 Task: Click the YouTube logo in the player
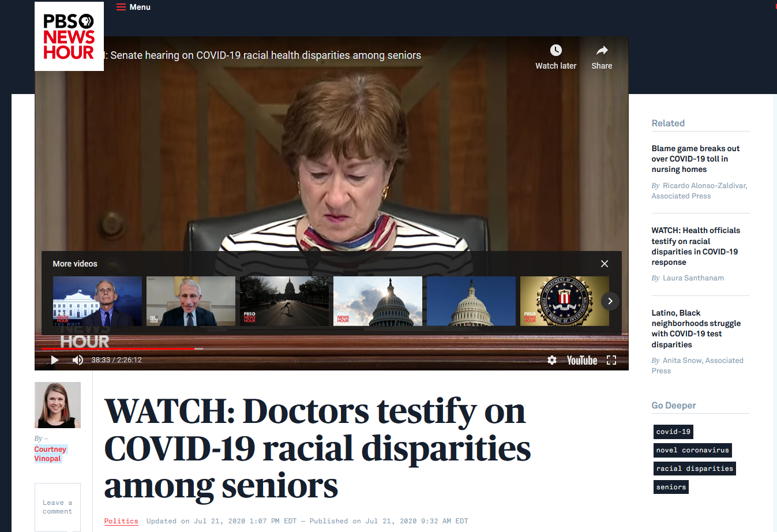point(582,360)
